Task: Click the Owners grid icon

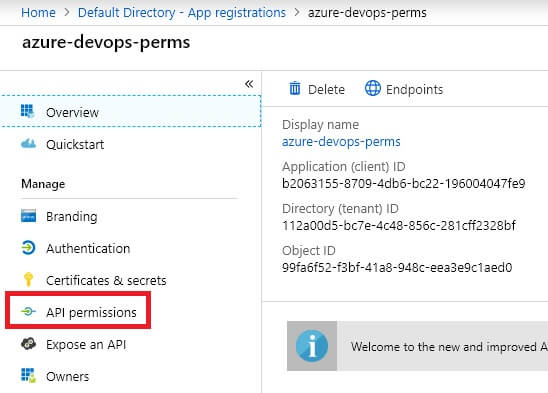Action: coord(28,375)
